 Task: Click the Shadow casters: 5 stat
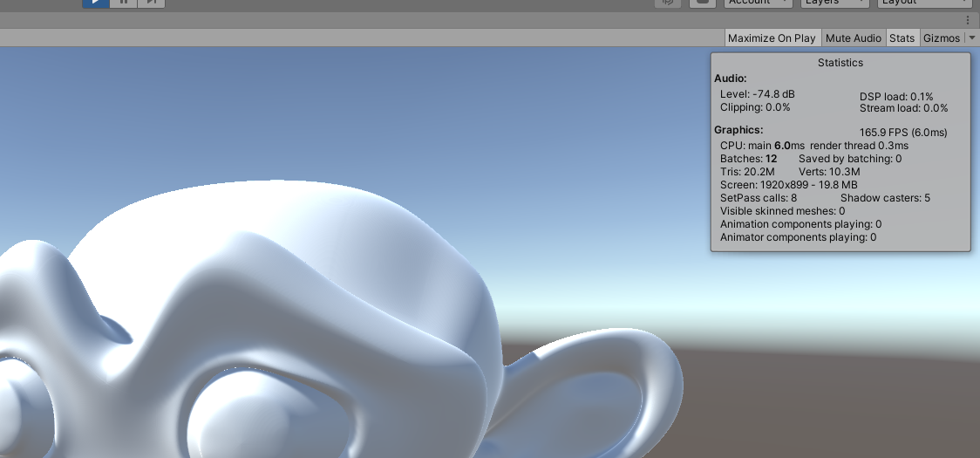pos(885,198)
